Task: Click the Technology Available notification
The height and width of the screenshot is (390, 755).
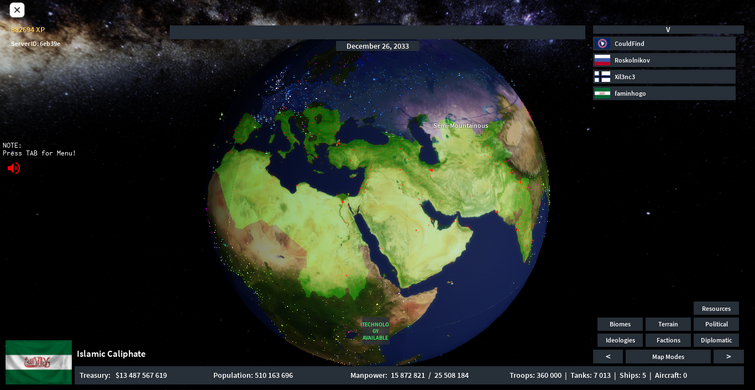Action: [x=375, y=331]
